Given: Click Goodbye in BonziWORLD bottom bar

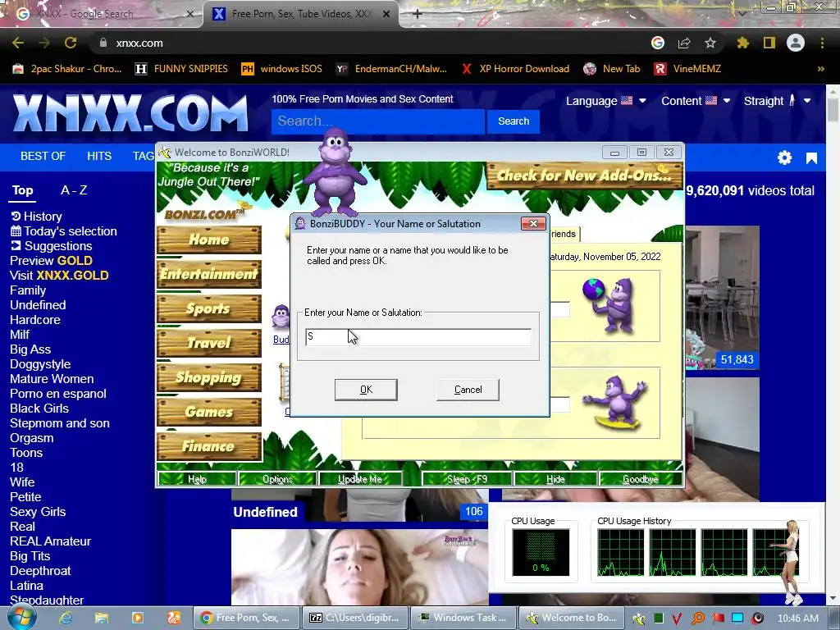Looking at the screenshot, I should click(641, 479).
